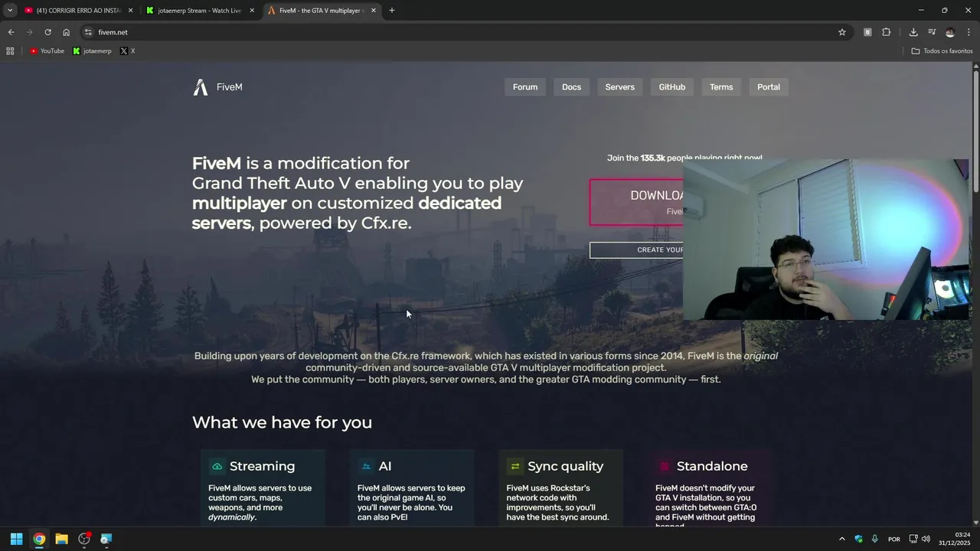Bookmark this page with the star icon
980x551 pixels.
842,32
